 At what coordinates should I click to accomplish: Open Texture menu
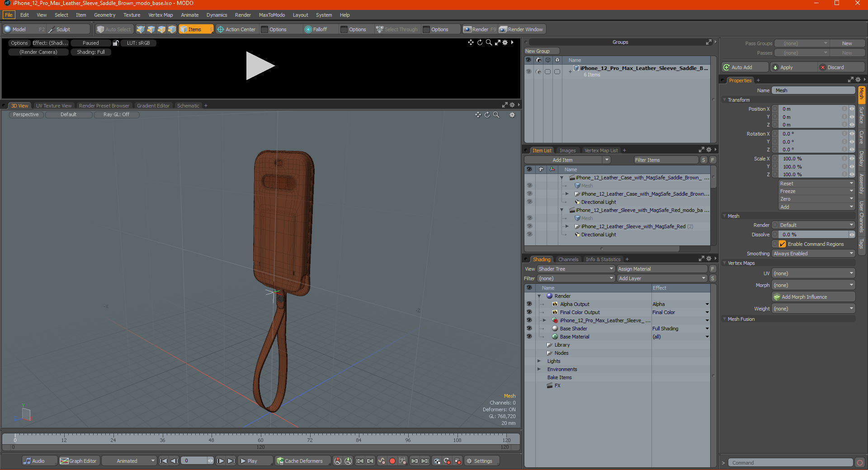pos(132,15)
